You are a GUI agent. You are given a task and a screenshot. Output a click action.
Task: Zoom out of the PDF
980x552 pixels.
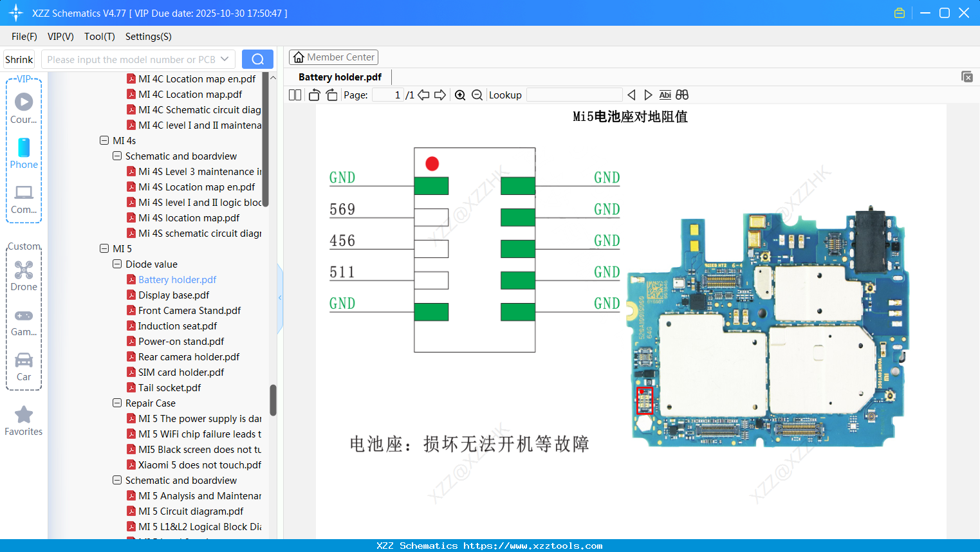click(x=477, y=95)
